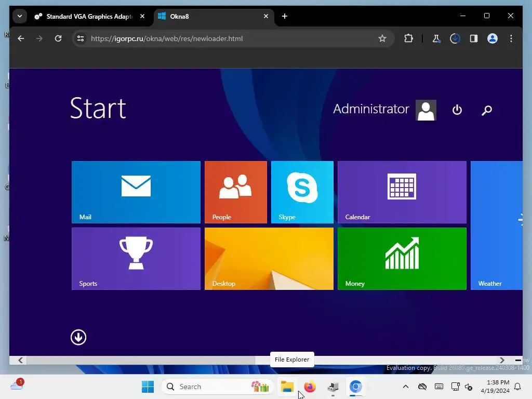The image size is (532, 399).
Task: Close the Standard VGA Graphics Adapter tab
Action: [142, 16]
